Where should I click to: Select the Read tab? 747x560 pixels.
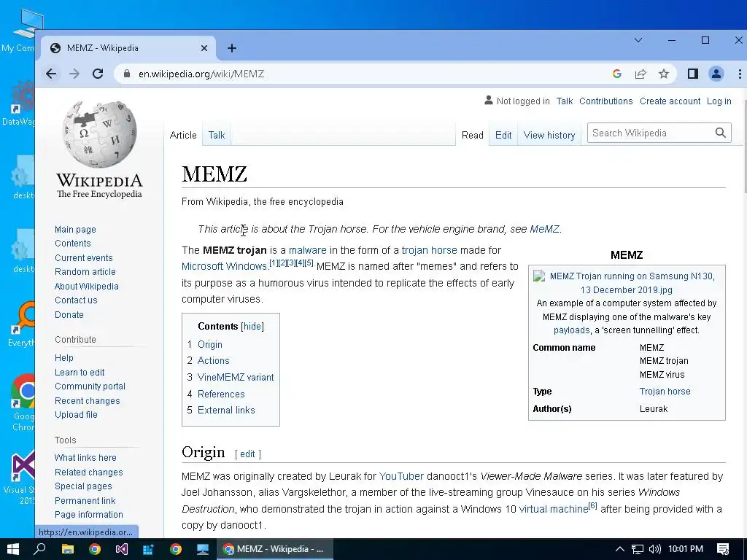pyautogui.click(x=472, y=135)
